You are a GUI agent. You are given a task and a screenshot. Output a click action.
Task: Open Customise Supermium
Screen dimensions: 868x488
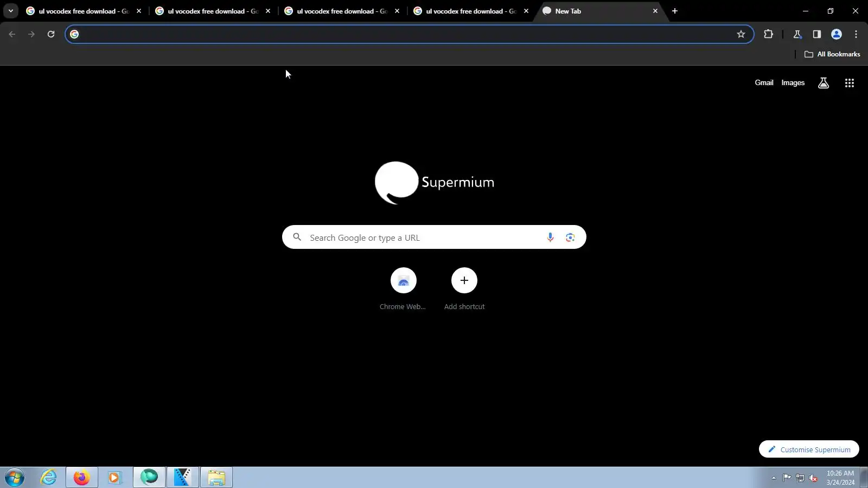point(809,450)
